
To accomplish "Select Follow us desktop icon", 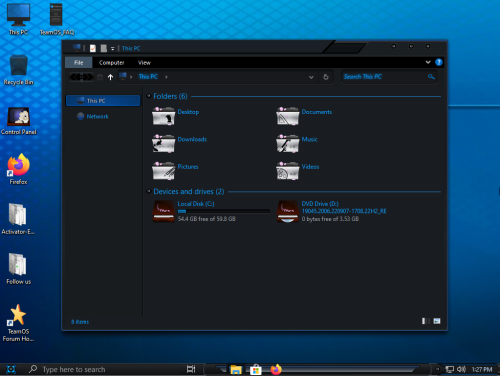I will tap(18, 269).
